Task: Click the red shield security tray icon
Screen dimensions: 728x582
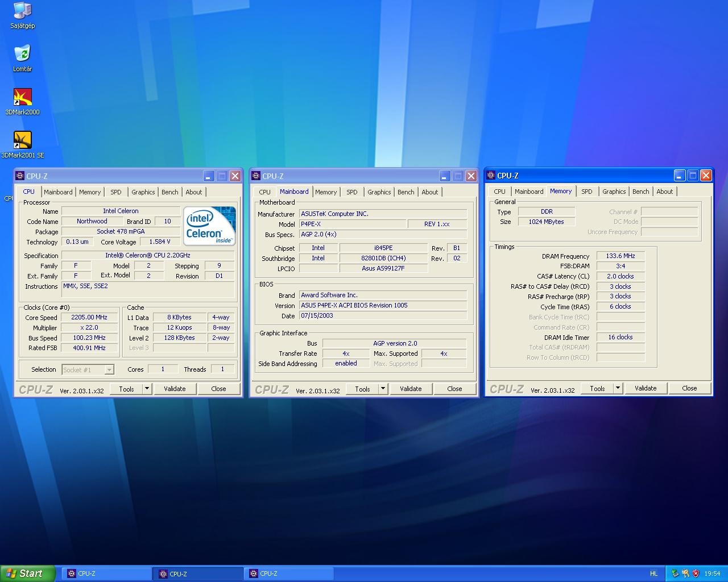Action: tap(696, 574)
